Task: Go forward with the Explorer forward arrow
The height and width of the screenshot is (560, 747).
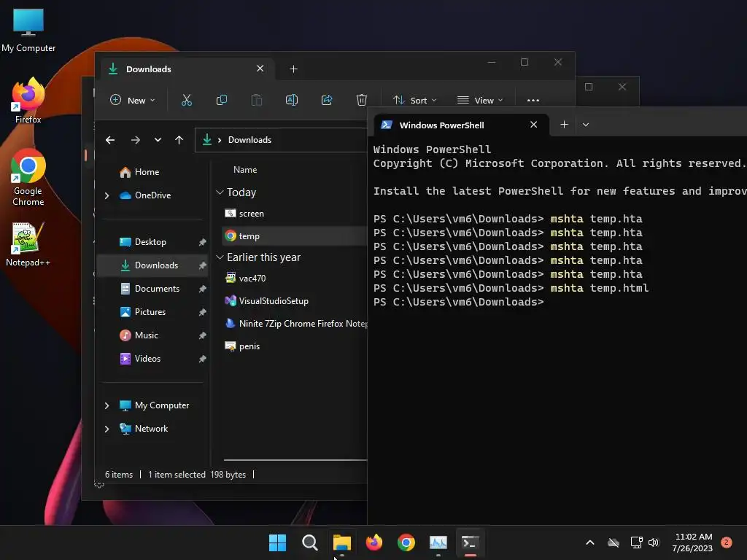Action: point(135,140)
